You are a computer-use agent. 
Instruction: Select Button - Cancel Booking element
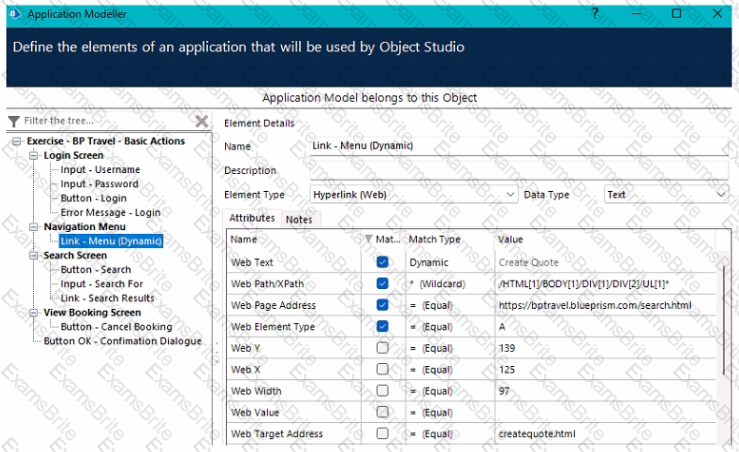click(116, 327)
